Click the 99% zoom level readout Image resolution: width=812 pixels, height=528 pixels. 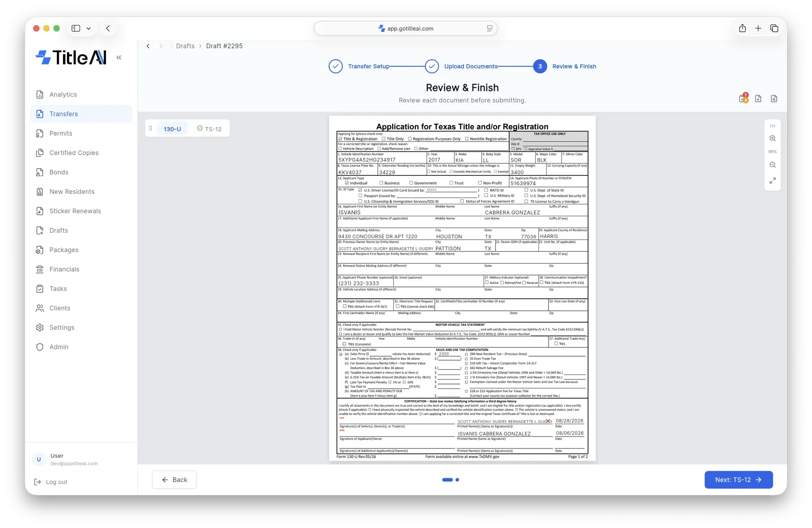tap(773, 151)
